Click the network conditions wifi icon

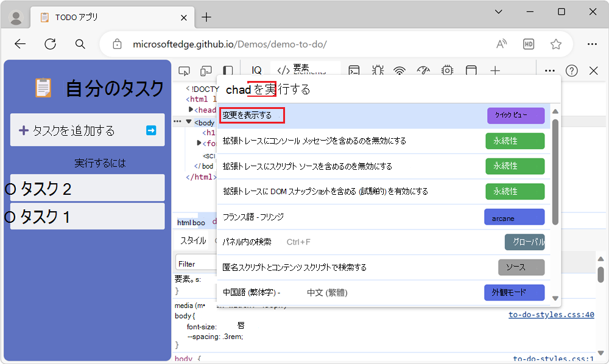pyautogui.click(x=399, y=71)
